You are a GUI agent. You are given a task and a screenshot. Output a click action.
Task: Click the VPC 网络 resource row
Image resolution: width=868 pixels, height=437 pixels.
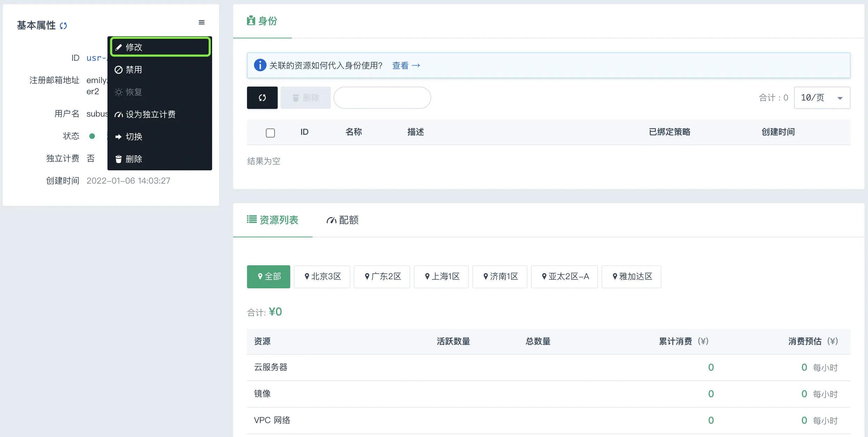coord(548,421)
